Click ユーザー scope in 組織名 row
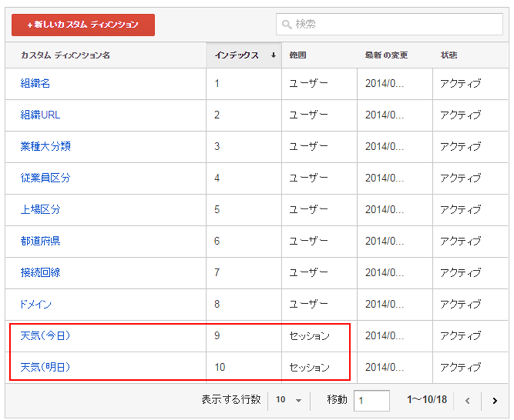 click(308, 84)
